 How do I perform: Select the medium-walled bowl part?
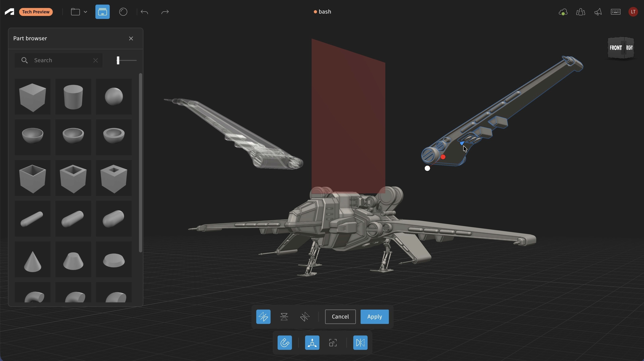point(73,137)
